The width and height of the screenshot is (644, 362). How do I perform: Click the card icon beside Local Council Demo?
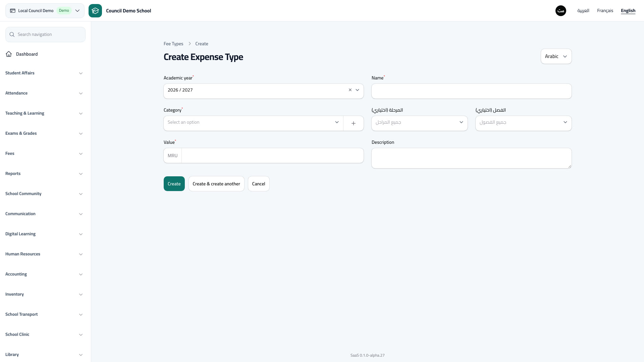pyautogui.click(x=13, y=11)
